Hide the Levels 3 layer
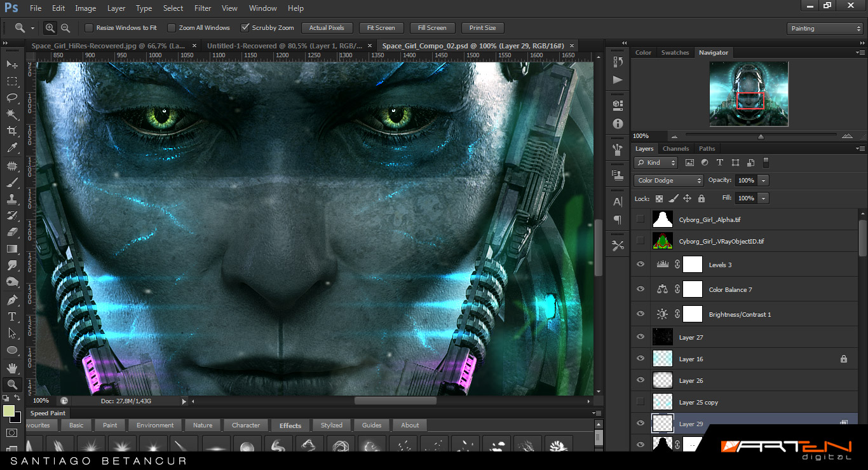Screen dimensions: 868x470 641,265
